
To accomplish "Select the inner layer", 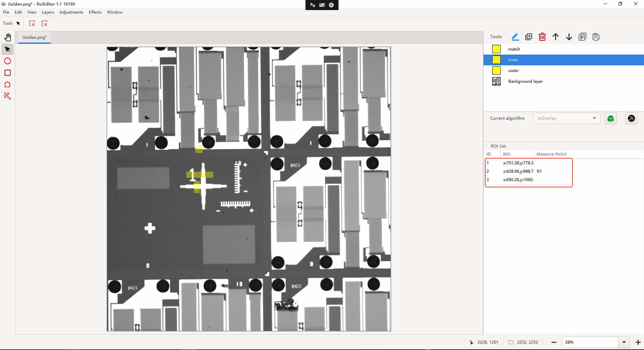I will pyautogui.click(x=563, y=60).
